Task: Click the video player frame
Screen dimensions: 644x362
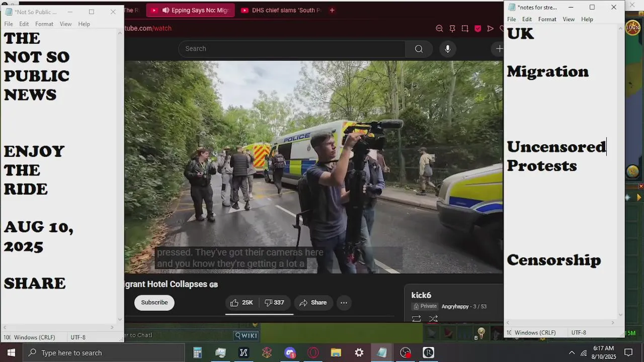Action: tap(313, 167)
